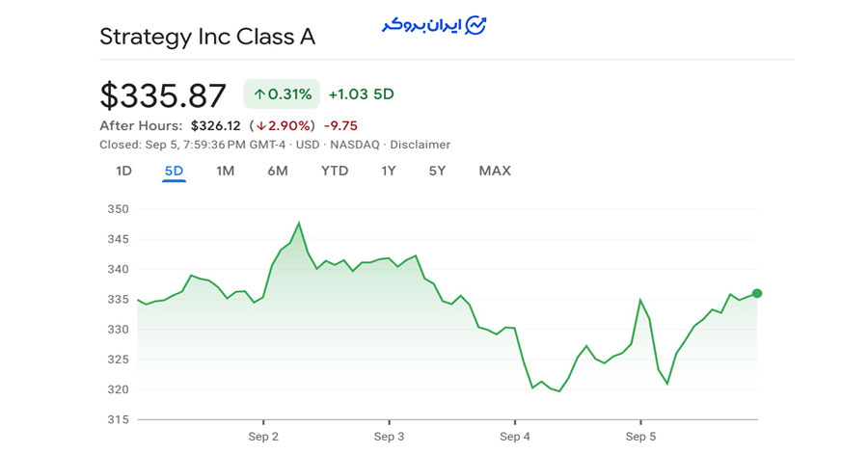This screenshot has width=868, height=454.
Task: Show the YTD chart range
Action: coord(335,172)
